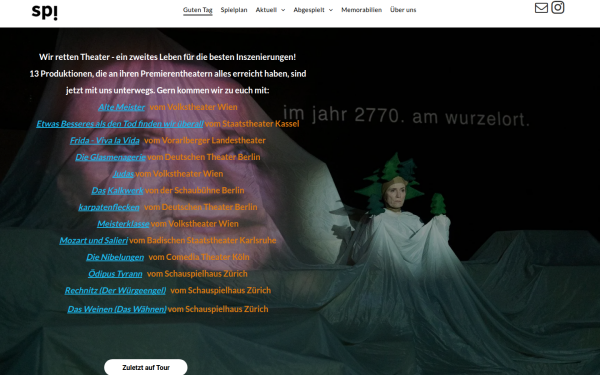600x375 pixels.
Task: Open the Guten Tag menu item
Action: pos(197,10)
